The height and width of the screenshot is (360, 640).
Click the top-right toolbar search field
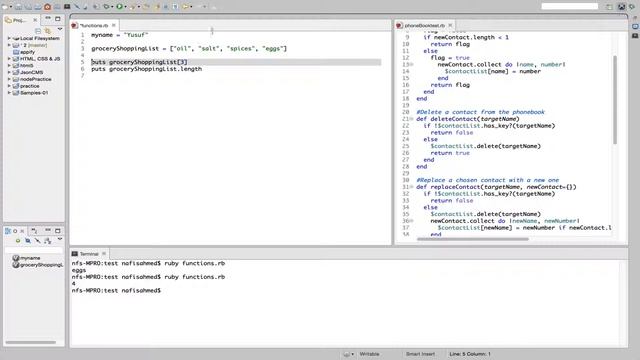pyautogui.click(x=569, y=6)
